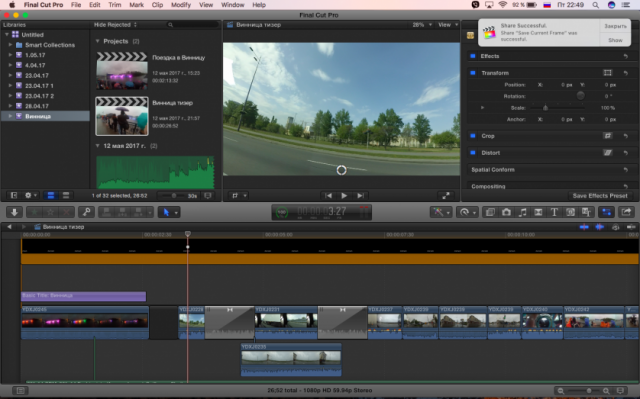Collapse the Projects section
The image size is (640, 399).
click(x=98, y=41)
